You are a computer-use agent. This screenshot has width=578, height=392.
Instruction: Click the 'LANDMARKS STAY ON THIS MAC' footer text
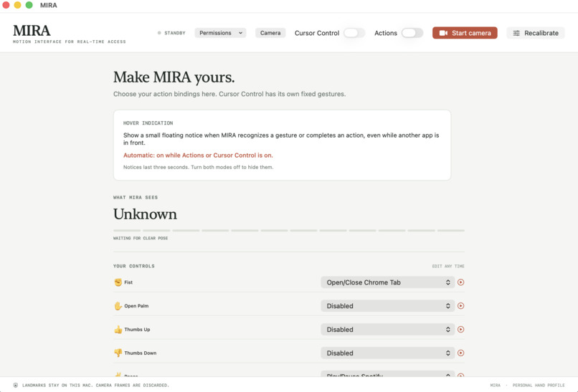click(95, 385)
